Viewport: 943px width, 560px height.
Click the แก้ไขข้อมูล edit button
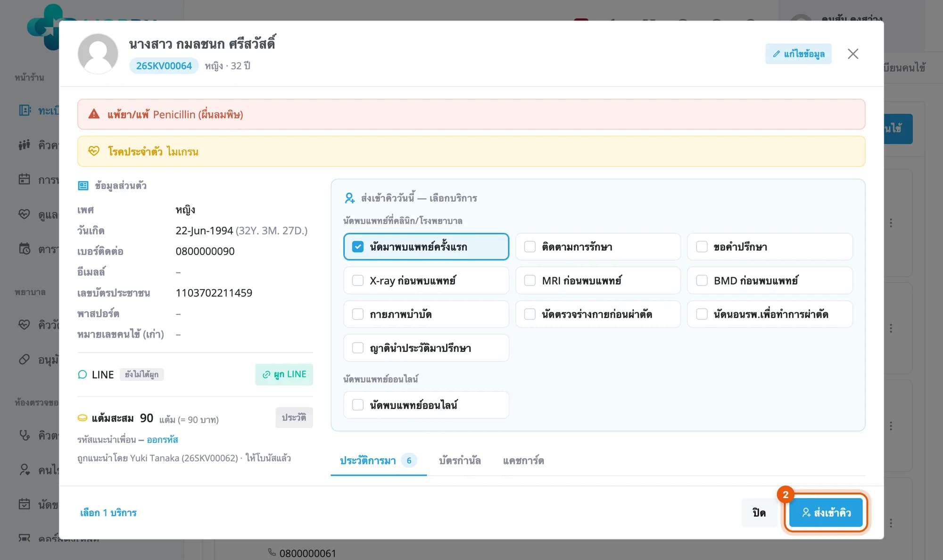[798, 54]
